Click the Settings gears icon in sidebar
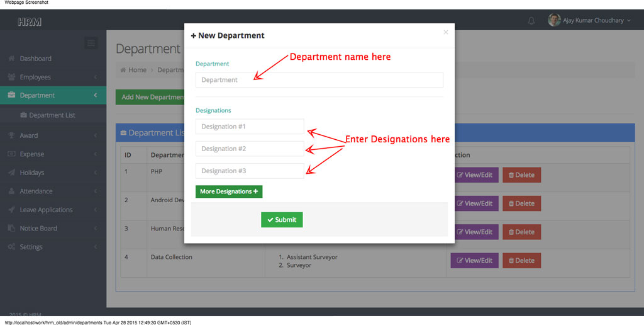644x325 pixels. 12,247
